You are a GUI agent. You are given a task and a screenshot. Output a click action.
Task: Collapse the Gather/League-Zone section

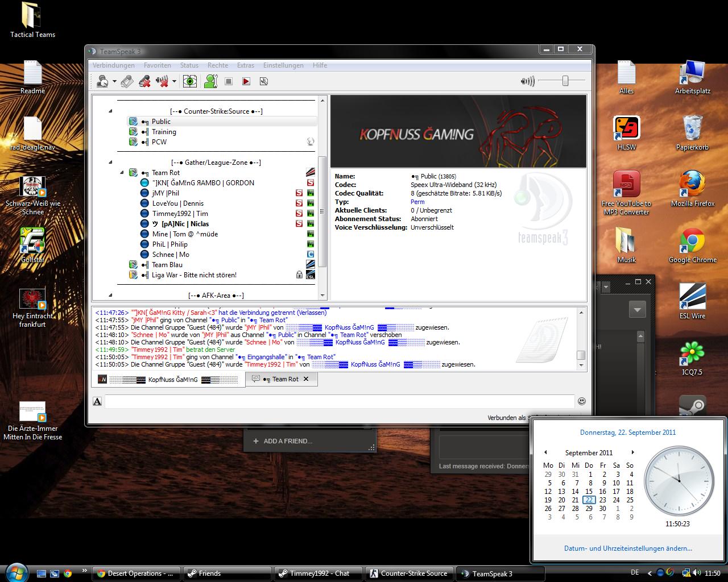[x=110, y=163]
